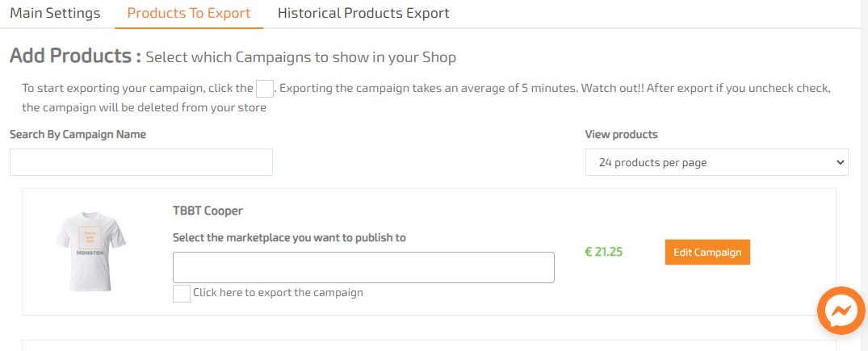Click the View products label

click(x=622, y=135)
